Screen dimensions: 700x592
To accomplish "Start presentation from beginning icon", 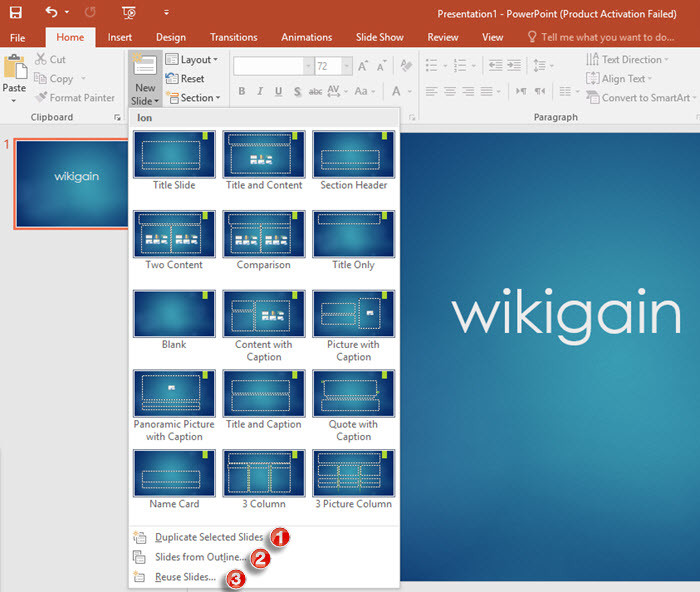I will [129, 13].
